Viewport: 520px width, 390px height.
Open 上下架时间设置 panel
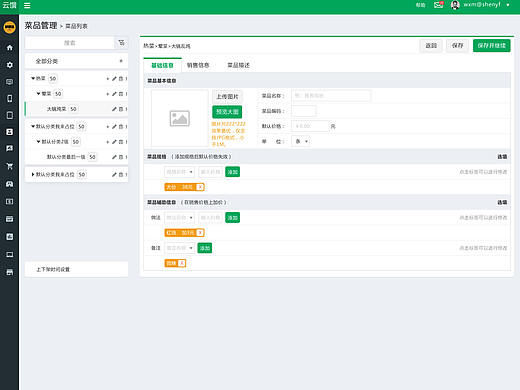76,269
